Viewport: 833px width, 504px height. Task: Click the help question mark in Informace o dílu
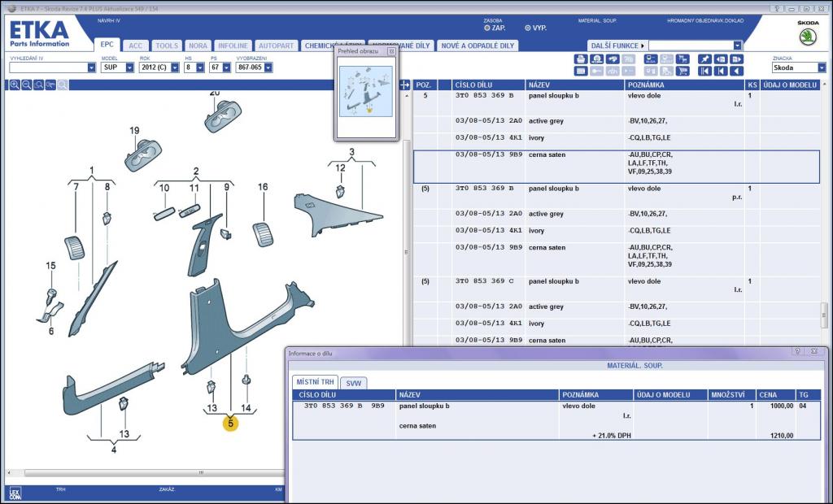pyautogui.click(x=797, y=351)
